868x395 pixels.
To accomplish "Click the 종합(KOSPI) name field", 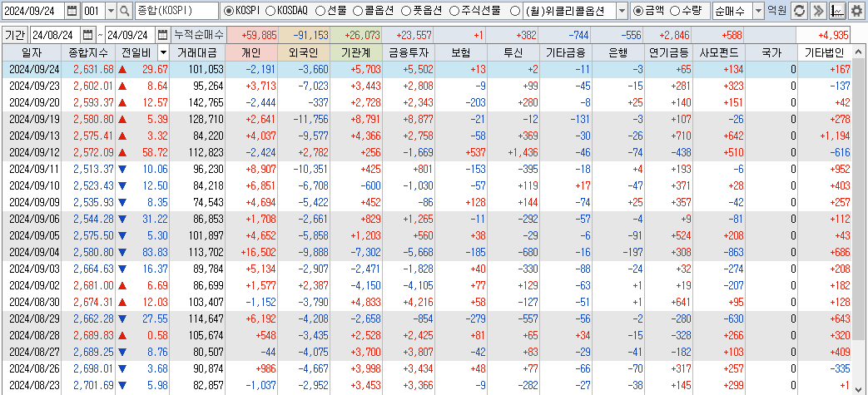I will tap(176, 11).
